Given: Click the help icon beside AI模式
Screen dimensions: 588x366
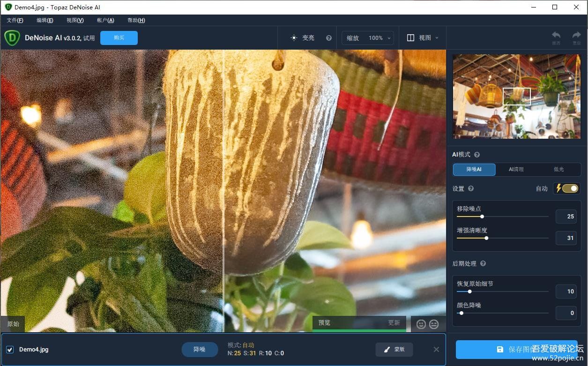Looking at the screenshot, I should [476, 154].
